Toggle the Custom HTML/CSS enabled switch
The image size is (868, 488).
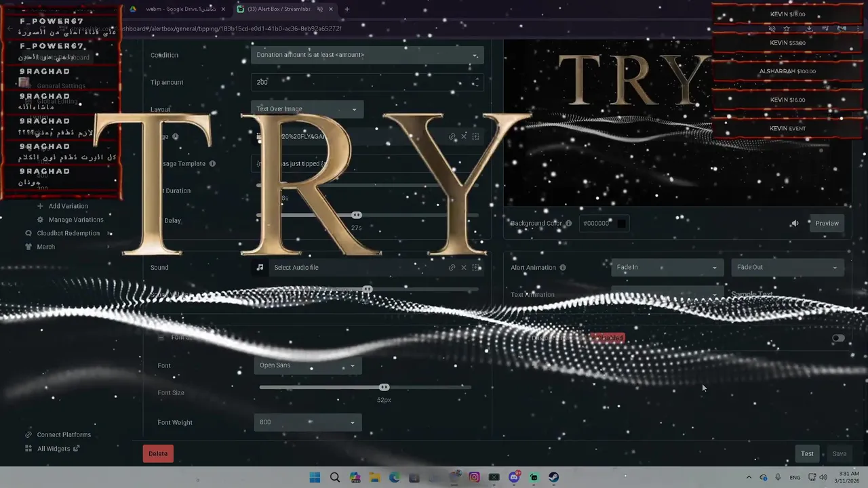point(838,338)
